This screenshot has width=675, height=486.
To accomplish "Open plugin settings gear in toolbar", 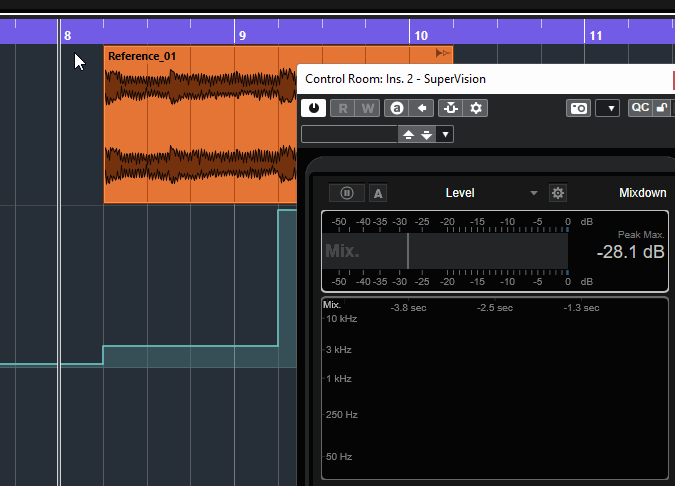I will [476, 108].
